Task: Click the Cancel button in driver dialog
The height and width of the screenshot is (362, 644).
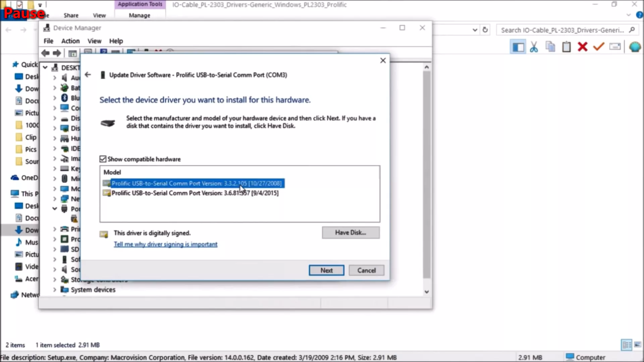Action: coord(366,270)
